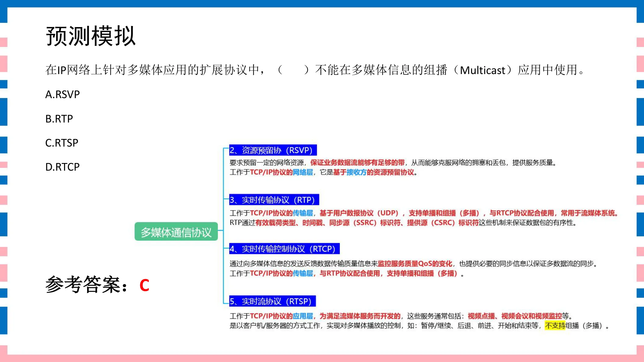Click the blue heading 4、实时传输控制协议 (RTCP)
Viewport: 644px width, 362px height.
point(284,249)
